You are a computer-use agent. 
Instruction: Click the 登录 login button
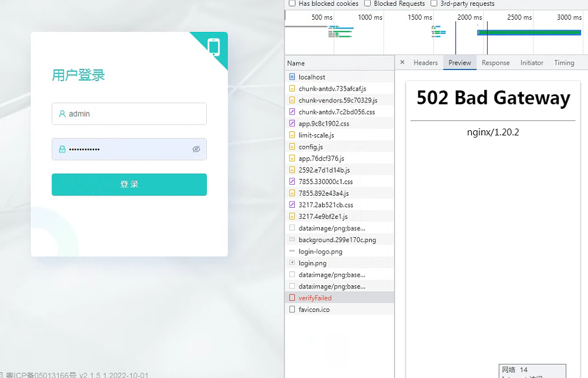coord(129,185)
